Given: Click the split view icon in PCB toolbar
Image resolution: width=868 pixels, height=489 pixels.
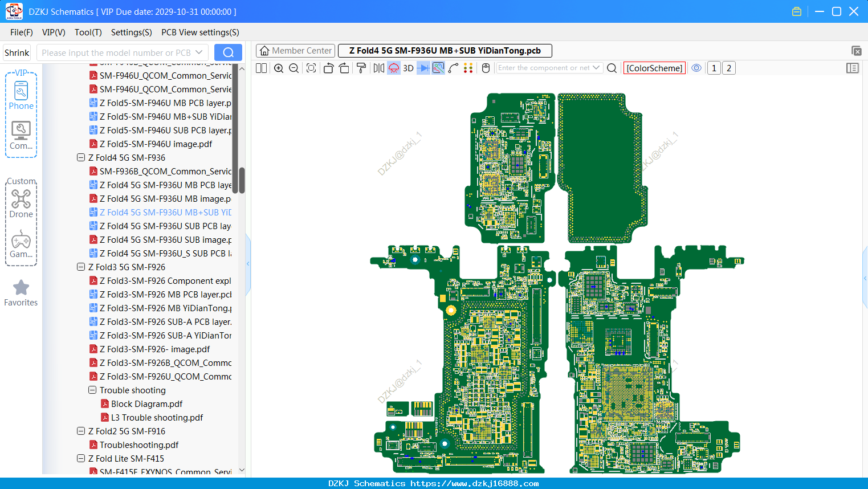Looking at the screenshot, I should tap(261, 68).
